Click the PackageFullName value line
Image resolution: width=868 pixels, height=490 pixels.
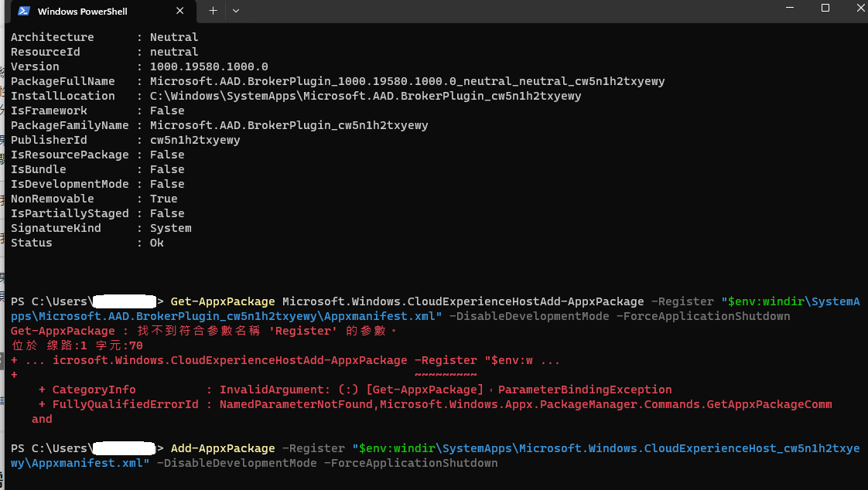tap(408, 81)
